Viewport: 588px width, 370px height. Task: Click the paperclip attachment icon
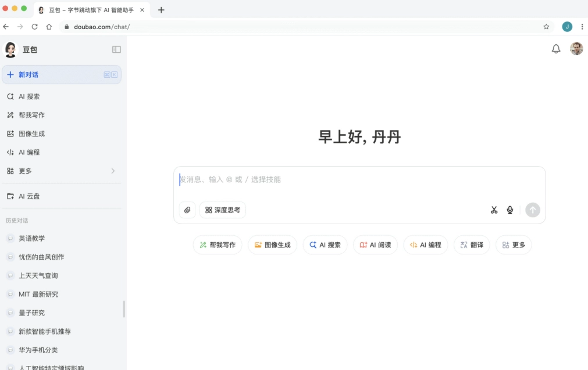pyautogui.click(x=187, y=210)
